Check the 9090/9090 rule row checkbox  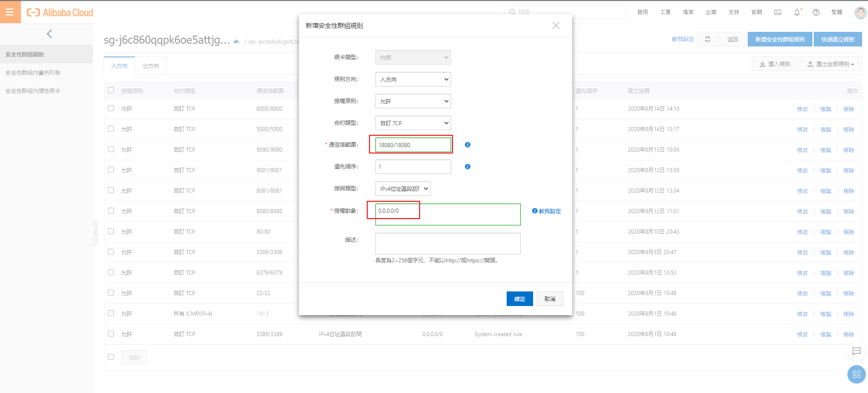(111, 149)
